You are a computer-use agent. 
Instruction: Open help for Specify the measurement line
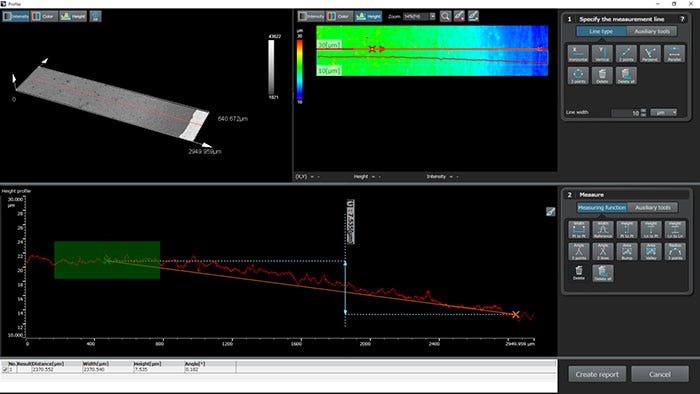point(682,19)
